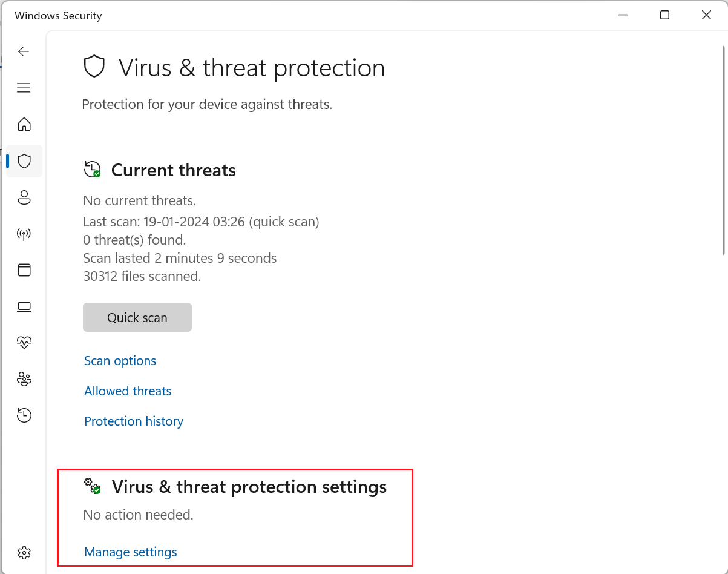Go back using the back arrow

(x=24, y=52)
